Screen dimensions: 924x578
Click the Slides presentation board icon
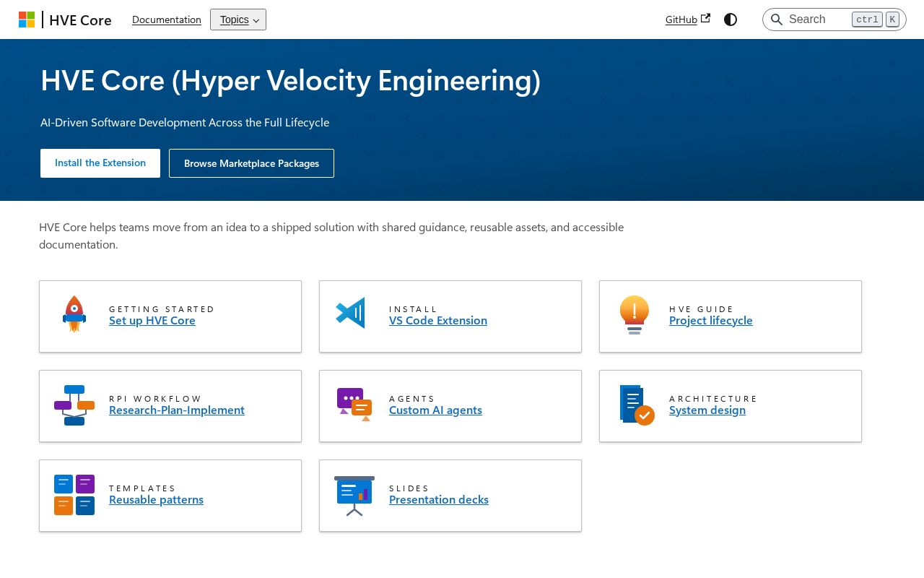tap(354, 496)
